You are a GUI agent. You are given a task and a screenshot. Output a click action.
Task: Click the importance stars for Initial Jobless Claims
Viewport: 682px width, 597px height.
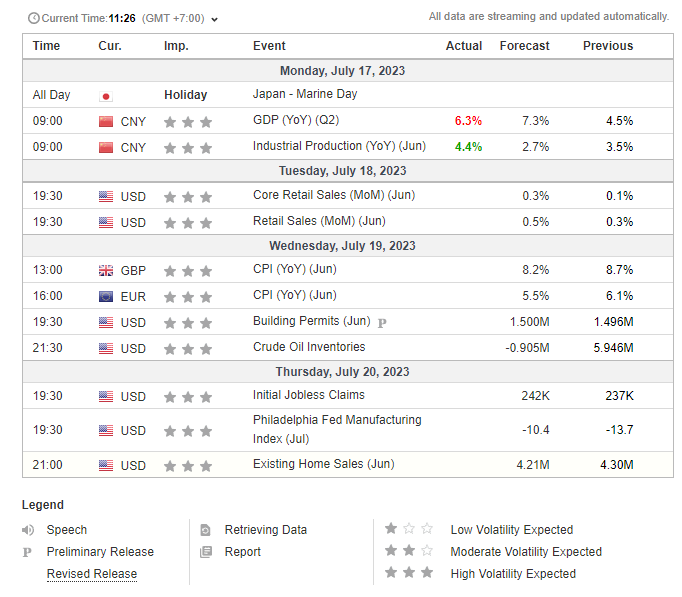188,397
